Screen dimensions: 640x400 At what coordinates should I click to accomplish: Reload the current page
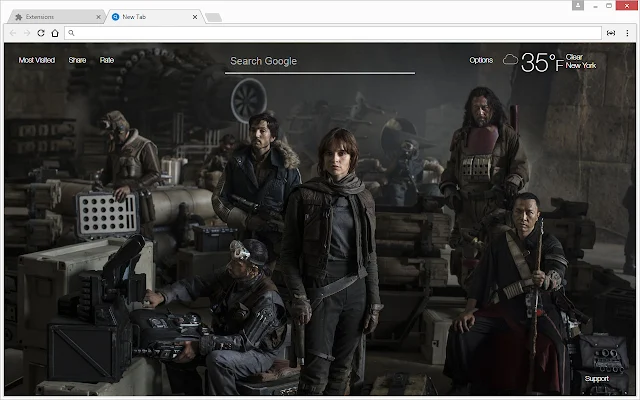point(41,33)
